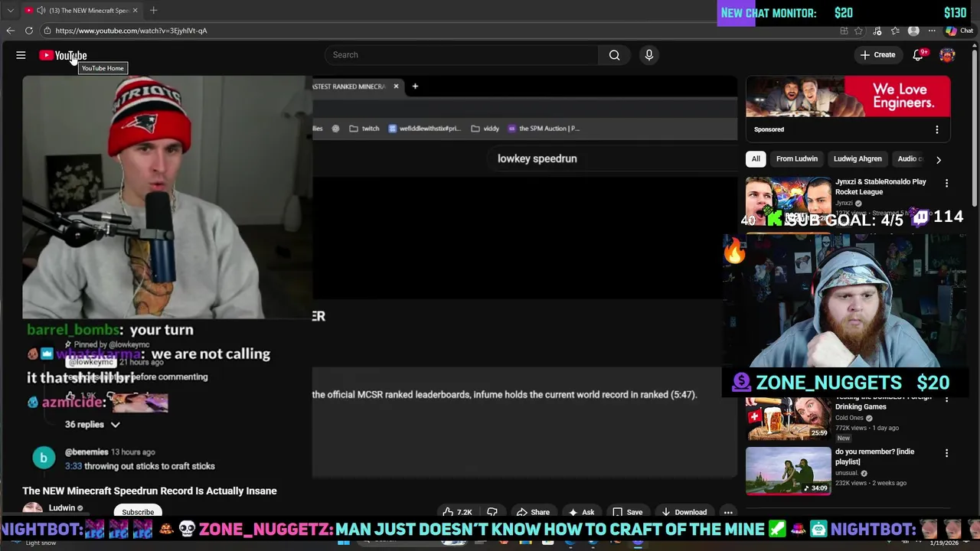
Task: Open browser Settings and more ellipsis
Action: [932, 31]
